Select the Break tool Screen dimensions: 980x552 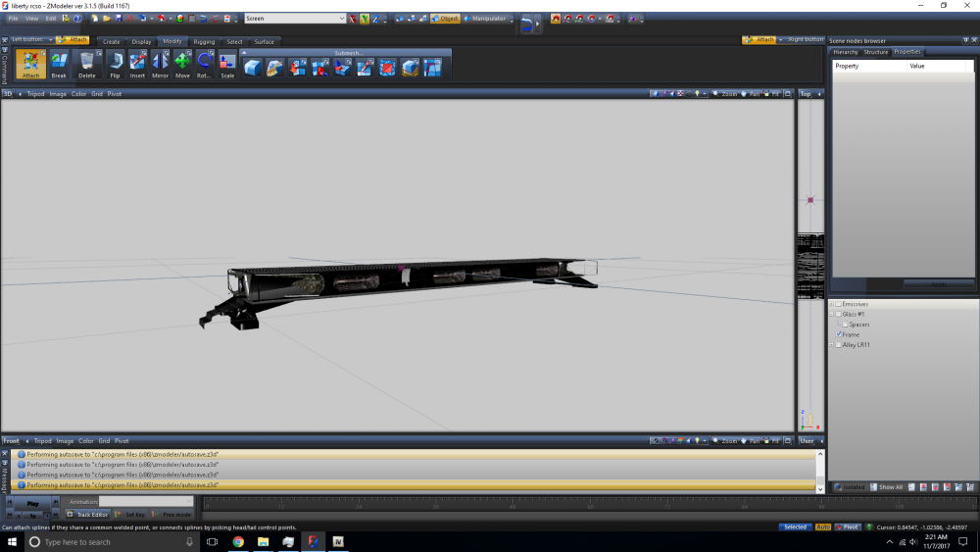(x=59, y=65)
